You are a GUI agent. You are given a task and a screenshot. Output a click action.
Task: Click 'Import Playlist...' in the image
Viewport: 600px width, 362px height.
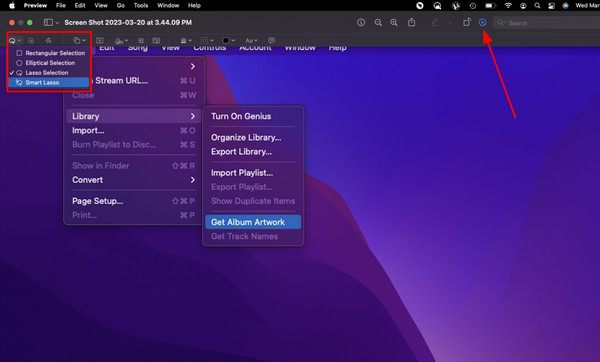[242, 173]
